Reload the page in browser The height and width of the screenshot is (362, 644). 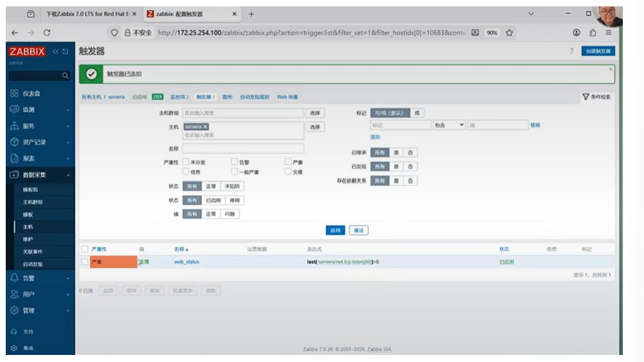[47, 33]
